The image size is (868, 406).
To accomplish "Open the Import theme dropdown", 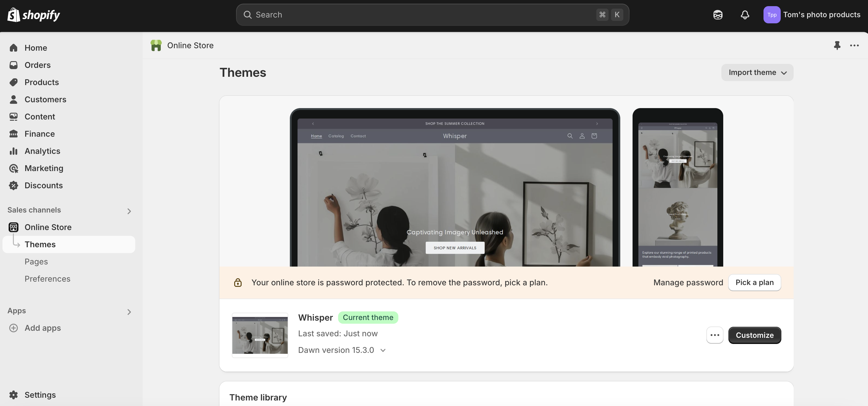I will coord(757,72).
